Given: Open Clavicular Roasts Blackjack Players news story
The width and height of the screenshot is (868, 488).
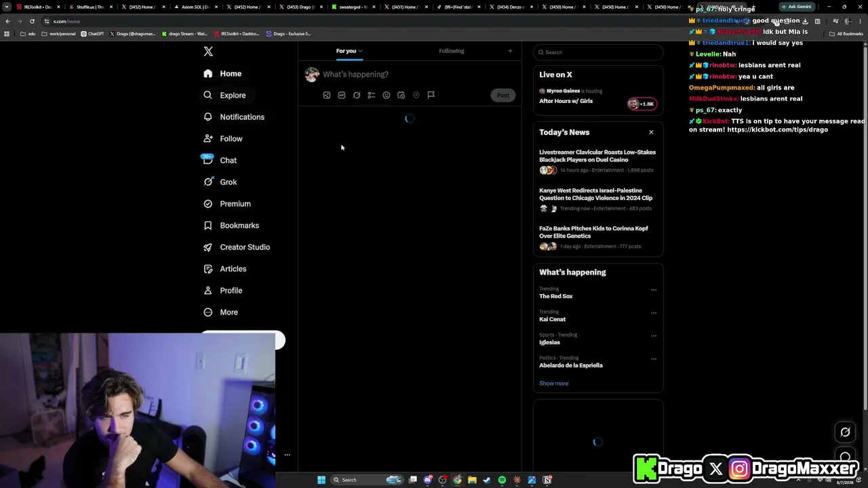Looking at the screenshot, I should click(597, 161).
